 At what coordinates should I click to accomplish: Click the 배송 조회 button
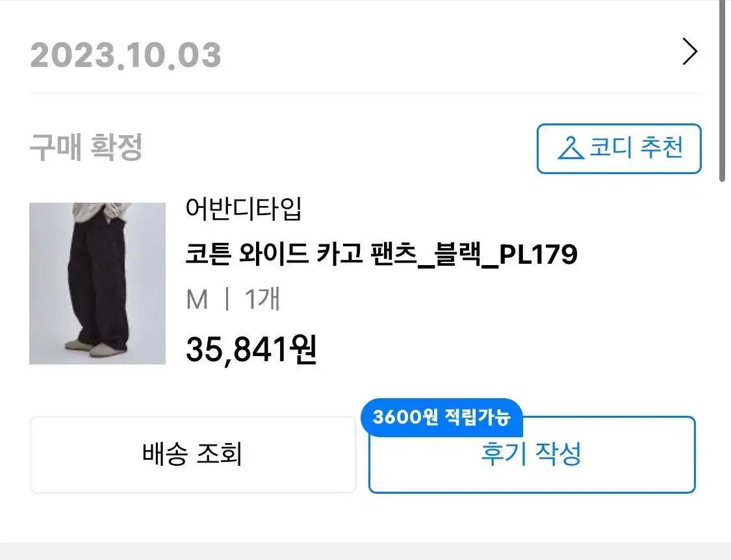(193, 455)
